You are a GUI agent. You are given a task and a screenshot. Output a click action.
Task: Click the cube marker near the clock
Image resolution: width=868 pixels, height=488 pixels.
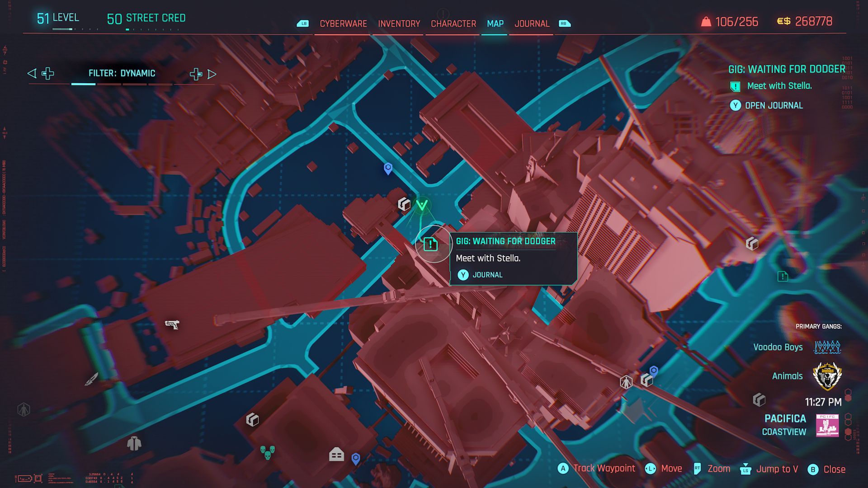759,399
